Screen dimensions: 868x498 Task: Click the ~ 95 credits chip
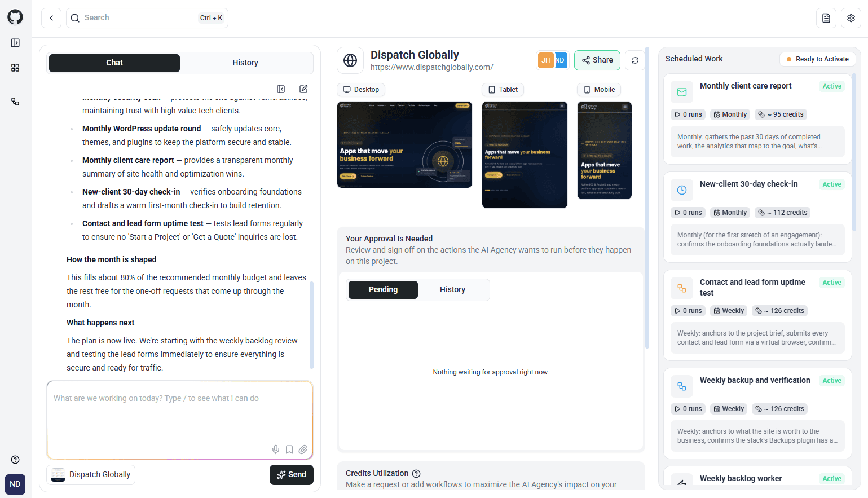click(x=781, y=114)
